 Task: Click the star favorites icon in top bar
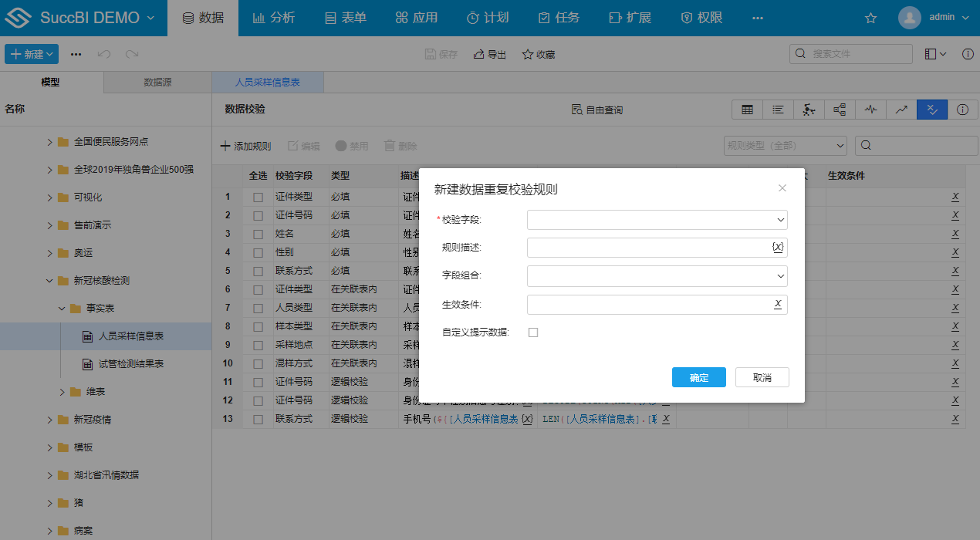pyautogui.click(x=870, y=18)
